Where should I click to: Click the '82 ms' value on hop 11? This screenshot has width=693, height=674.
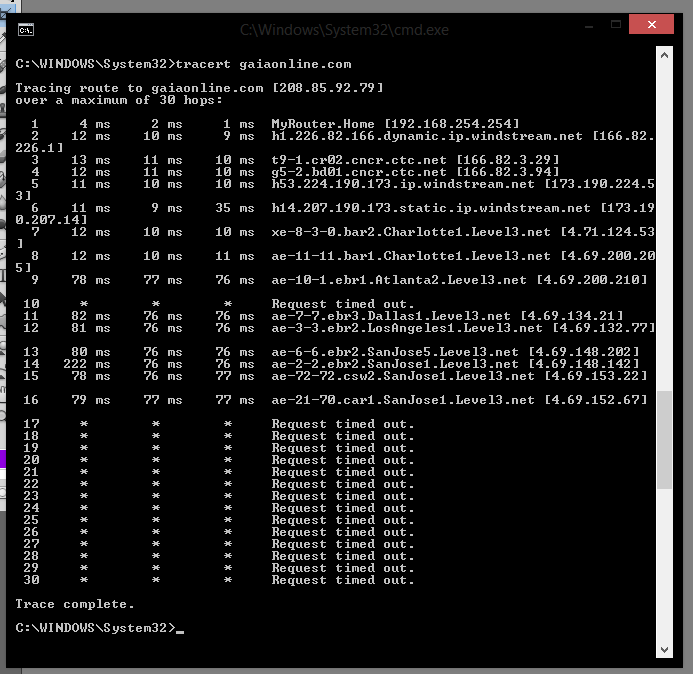pyautogui.click(x=91, y=316)
